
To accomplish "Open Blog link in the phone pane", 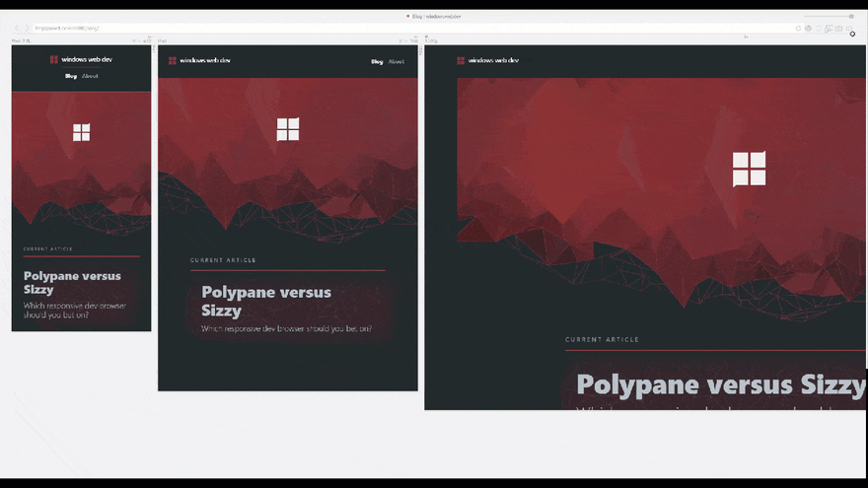I will (x=71, y=76).
